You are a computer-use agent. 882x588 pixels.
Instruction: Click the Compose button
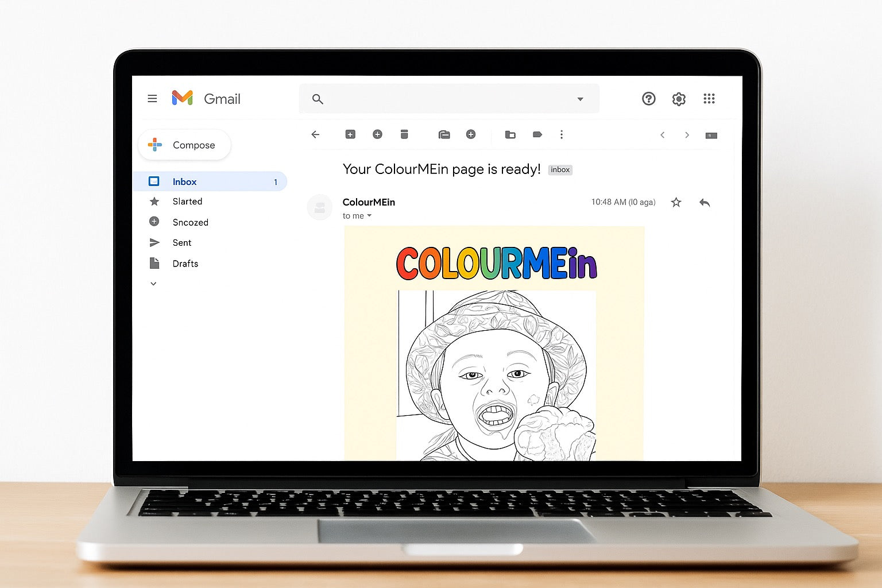pyautogui.click(x=184, y=145)
